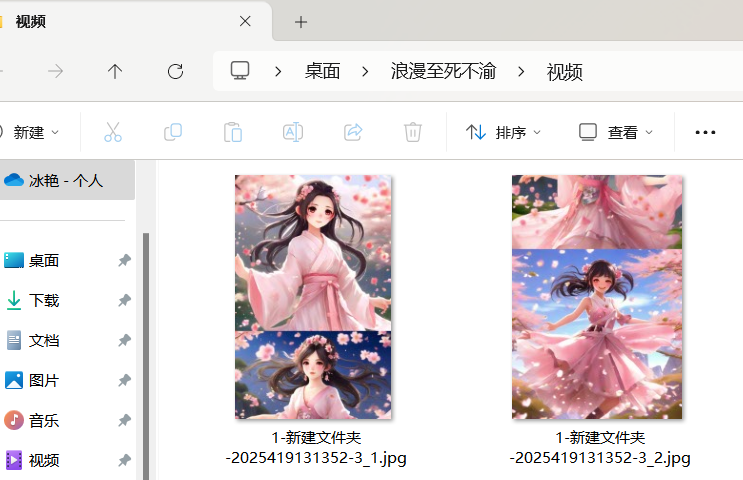Click the Share icon in toolbar
743x480 pixels.
[x=352, y=132]
